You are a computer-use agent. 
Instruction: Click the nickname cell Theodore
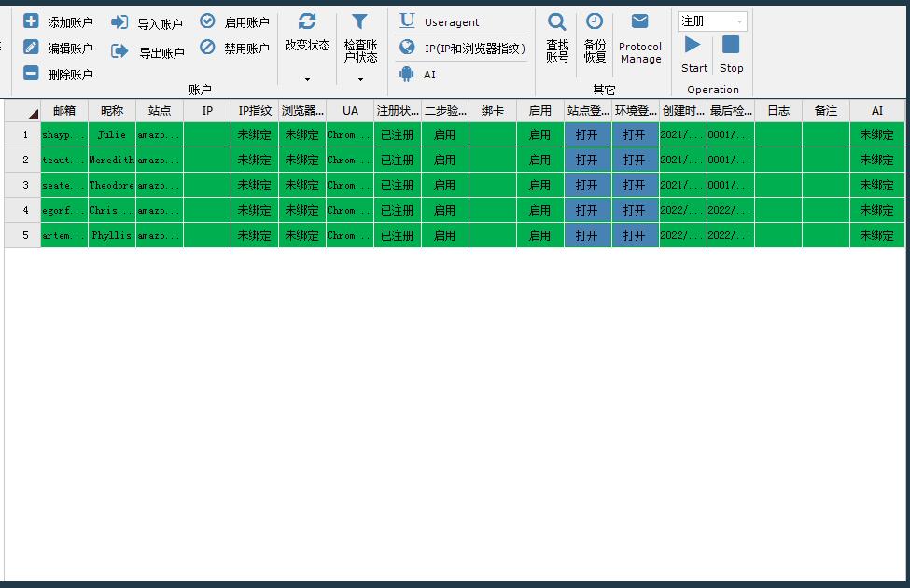[112, 185]
